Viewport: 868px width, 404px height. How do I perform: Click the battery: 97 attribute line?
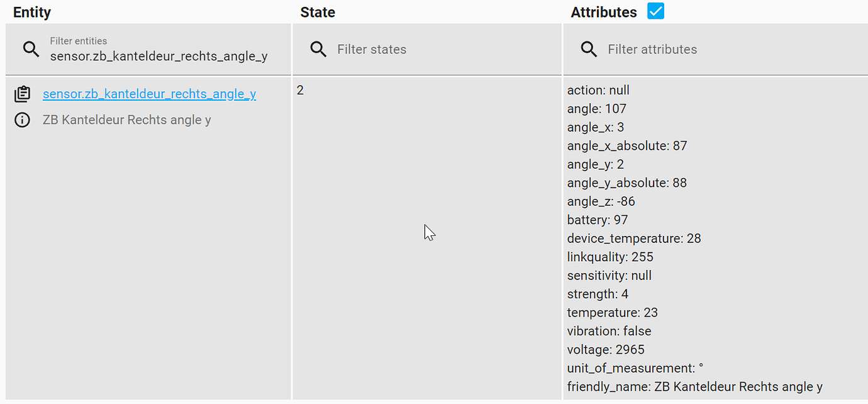coord(598,220)
